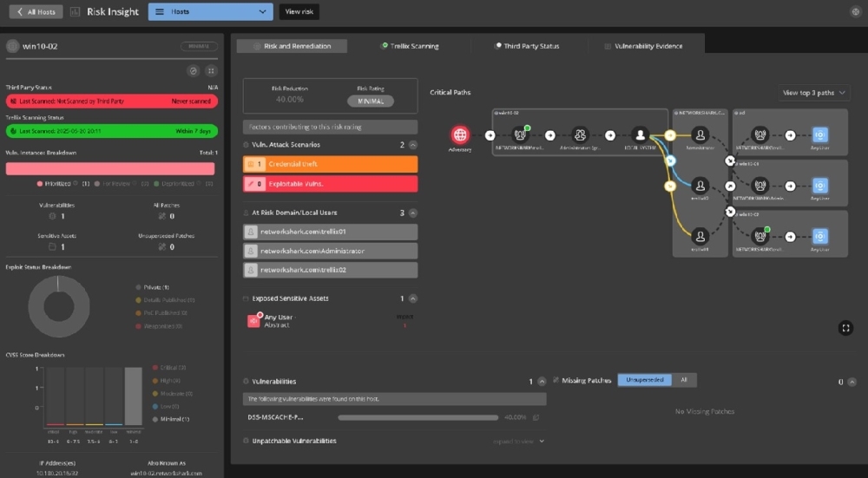Screen dimensions: 868x478
Task: Click the yellow arrow connector leading to Administrator
Action: pyautogui.click(x=670, y=135)
